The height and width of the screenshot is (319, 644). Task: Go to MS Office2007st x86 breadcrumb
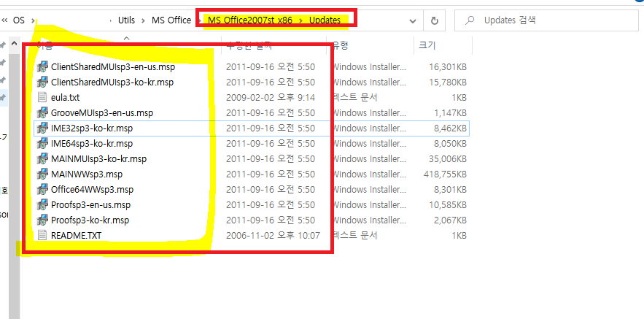[249, 20]
